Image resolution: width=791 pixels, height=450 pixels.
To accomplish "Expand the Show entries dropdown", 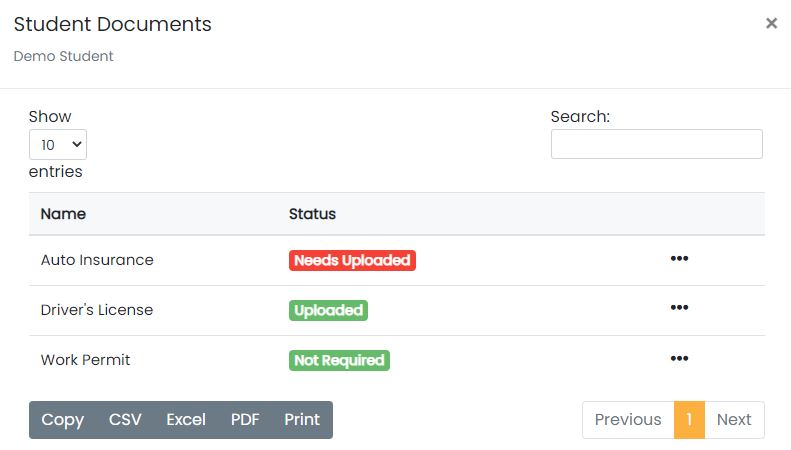I will click(58, 144).
